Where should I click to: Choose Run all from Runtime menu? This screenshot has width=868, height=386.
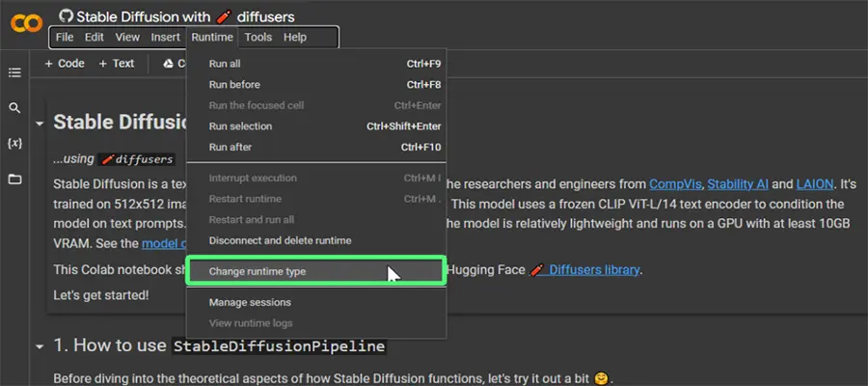pos(225,64)
